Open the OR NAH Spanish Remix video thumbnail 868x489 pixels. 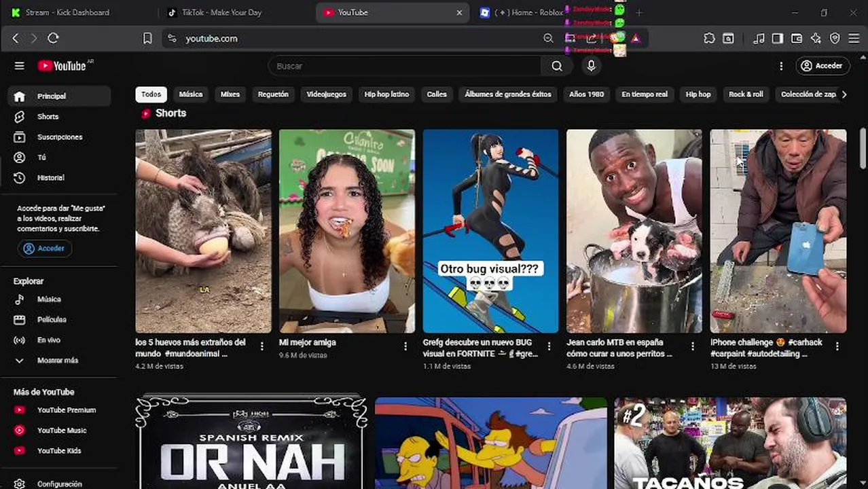pos(251,443)
